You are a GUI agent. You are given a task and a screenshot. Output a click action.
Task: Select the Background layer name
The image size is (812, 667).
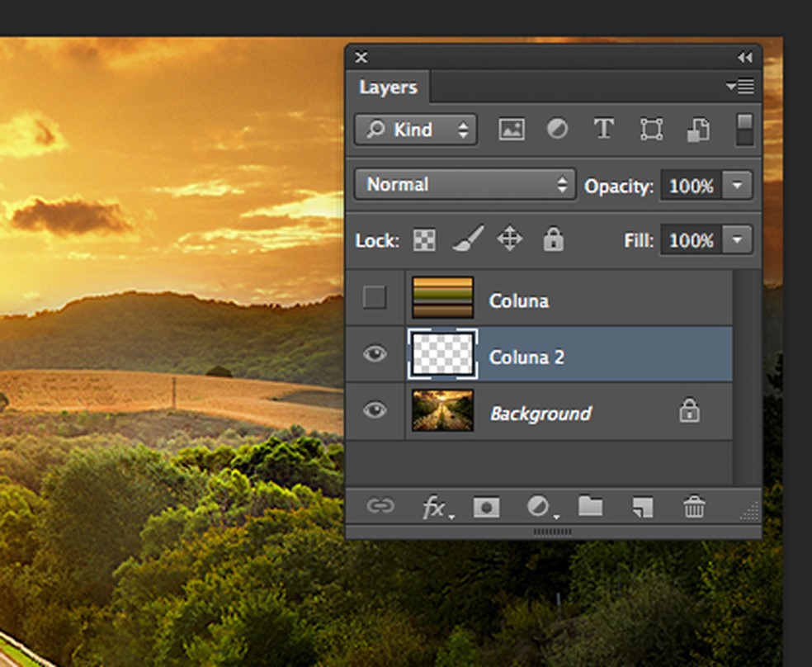541,414
